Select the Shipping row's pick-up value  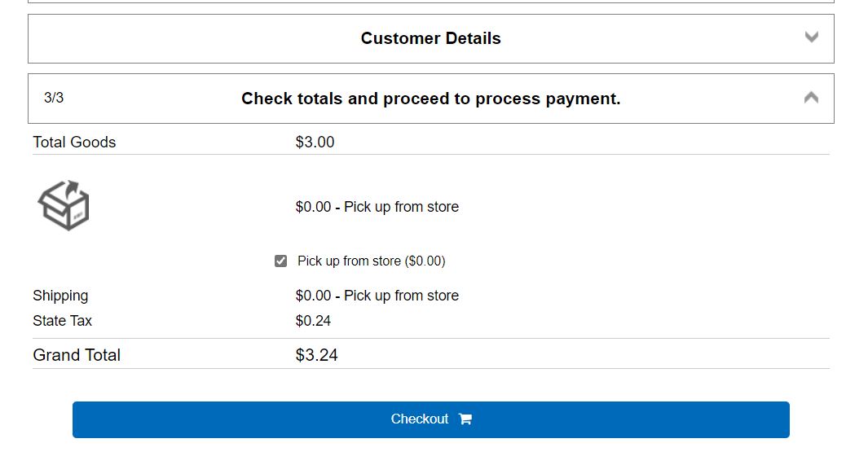[x=377, y=296]
